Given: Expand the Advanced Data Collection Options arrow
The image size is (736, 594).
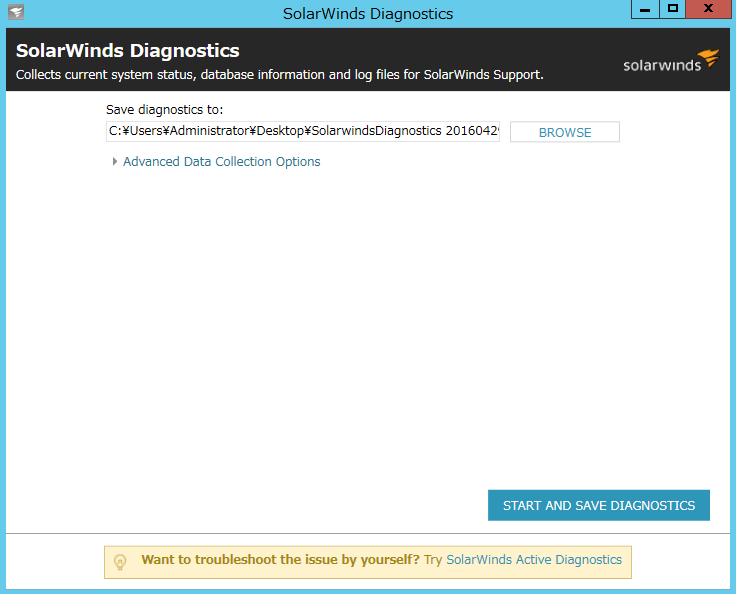Looking at the screenshot, I should click(x=115, y=162).
